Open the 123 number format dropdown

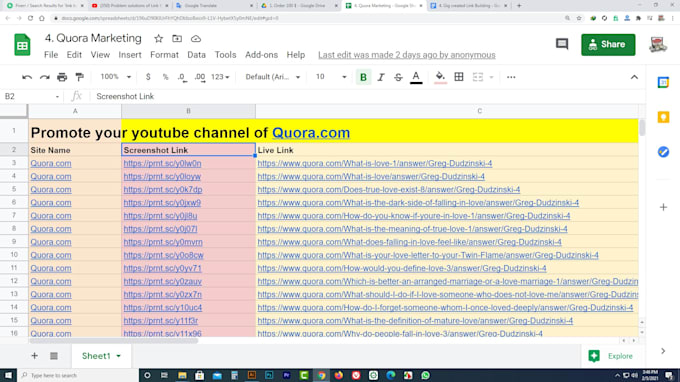[220, 77]
